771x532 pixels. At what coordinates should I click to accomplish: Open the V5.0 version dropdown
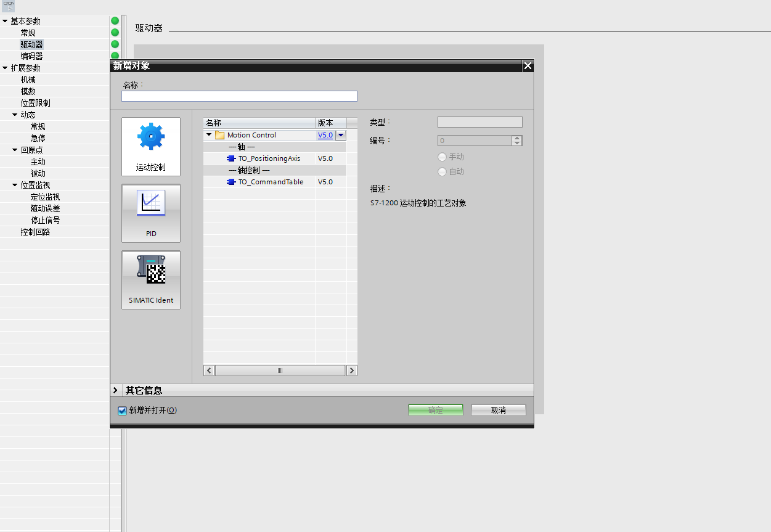pyautogui.click(x=341, y=135)
